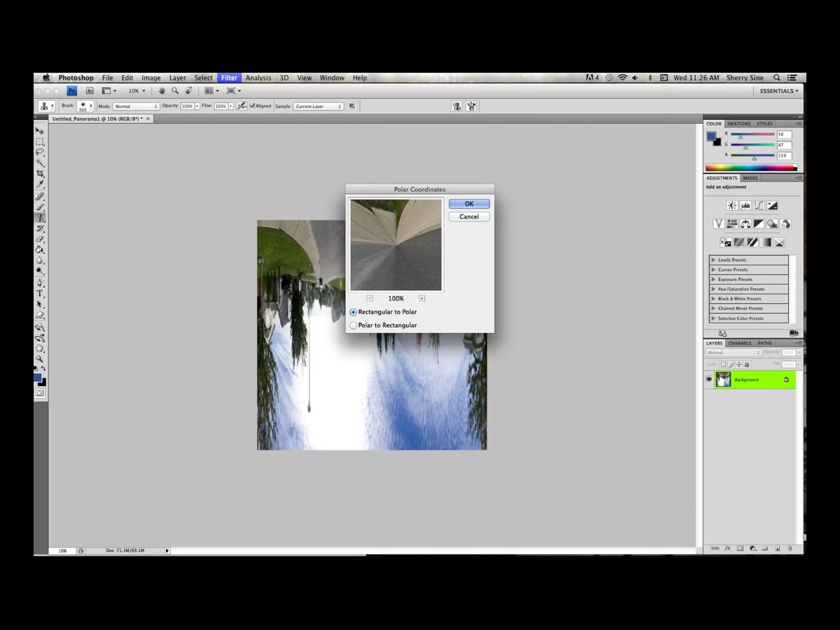Open the Filter menu
Viewport: 840px width, 630px height.
click(x=229, y=78)
